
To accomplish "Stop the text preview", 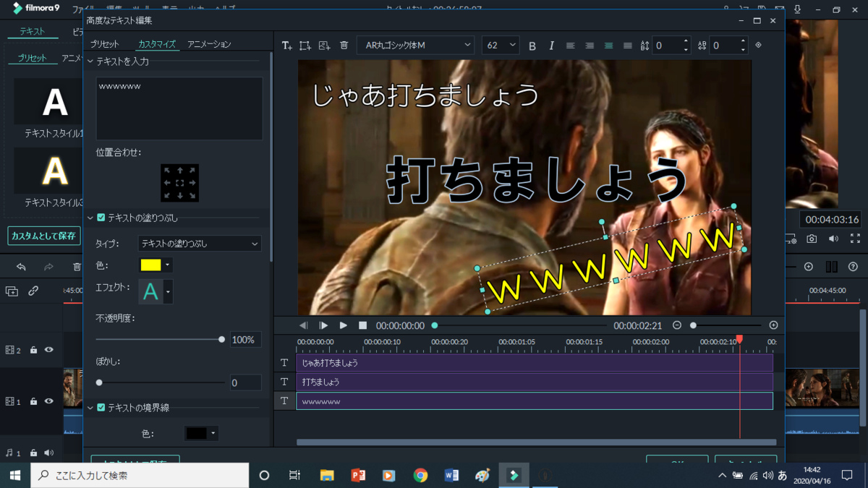I will pos(363,325).
